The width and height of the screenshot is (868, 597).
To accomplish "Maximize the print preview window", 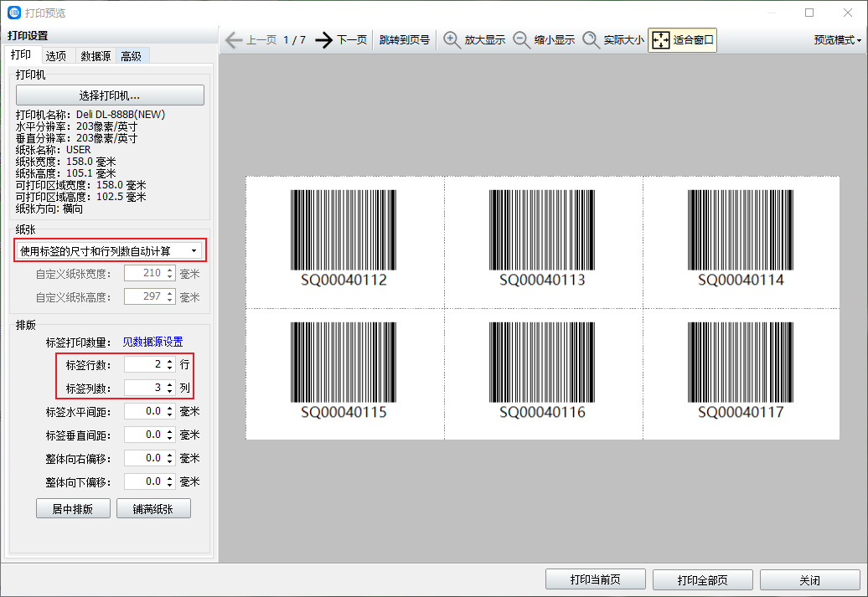I will tap(809, 13).
